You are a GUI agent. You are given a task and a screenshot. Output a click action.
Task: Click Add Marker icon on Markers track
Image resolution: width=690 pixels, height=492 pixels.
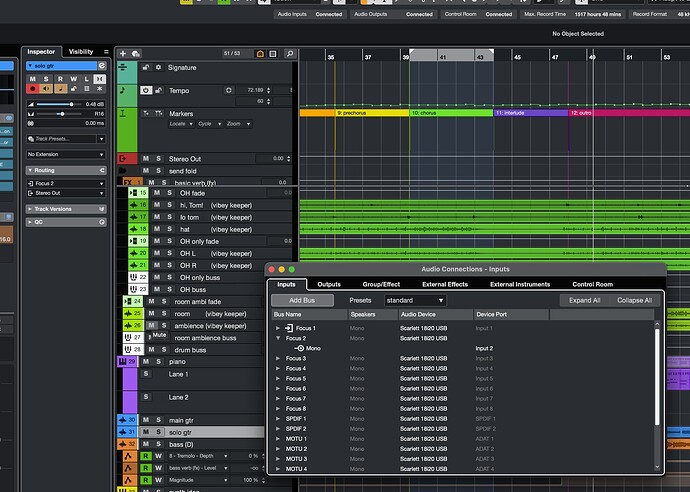pyautogui.click(x=146, y=114)
